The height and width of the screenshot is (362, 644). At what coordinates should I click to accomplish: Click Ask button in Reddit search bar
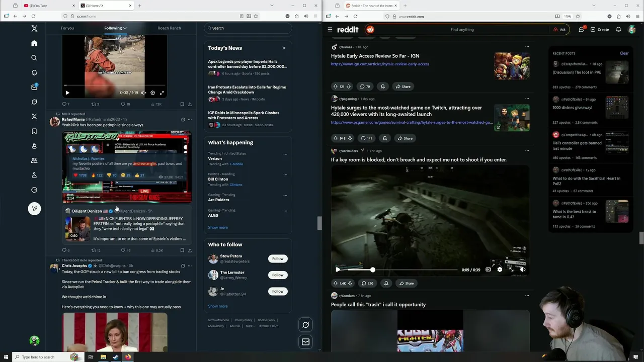[559, 29]
